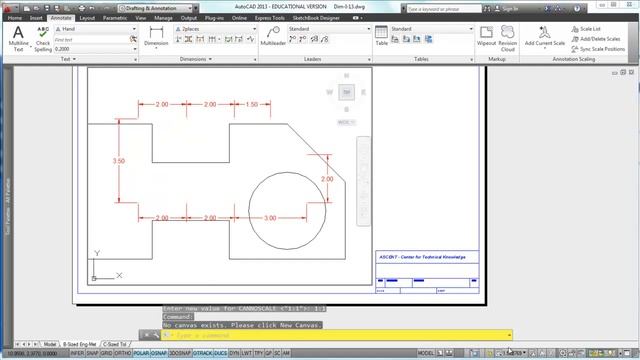Image resolution: width=640 pixels, height=360 pixels.
Task: Toggle OTRACK in status bar
Action: click(202, 353)
